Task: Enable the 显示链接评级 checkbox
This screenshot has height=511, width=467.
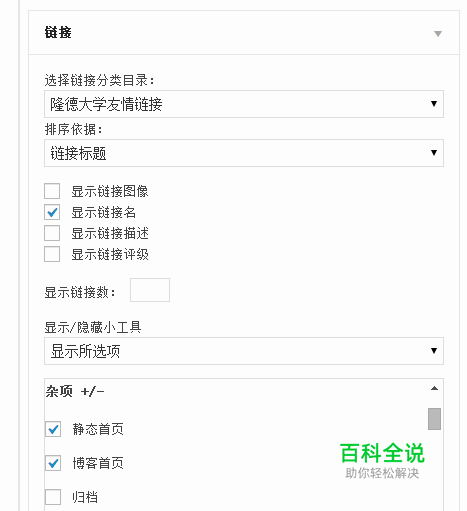Action: (x=52, y=254)
